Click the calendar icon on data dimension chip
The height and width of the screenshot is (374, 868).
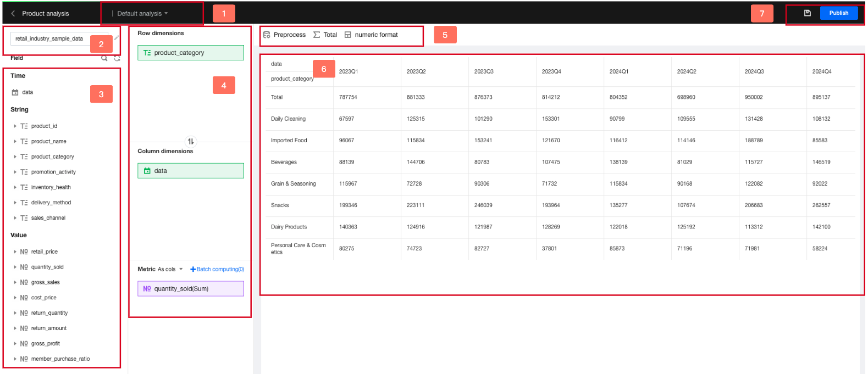(x=147, y=171)
